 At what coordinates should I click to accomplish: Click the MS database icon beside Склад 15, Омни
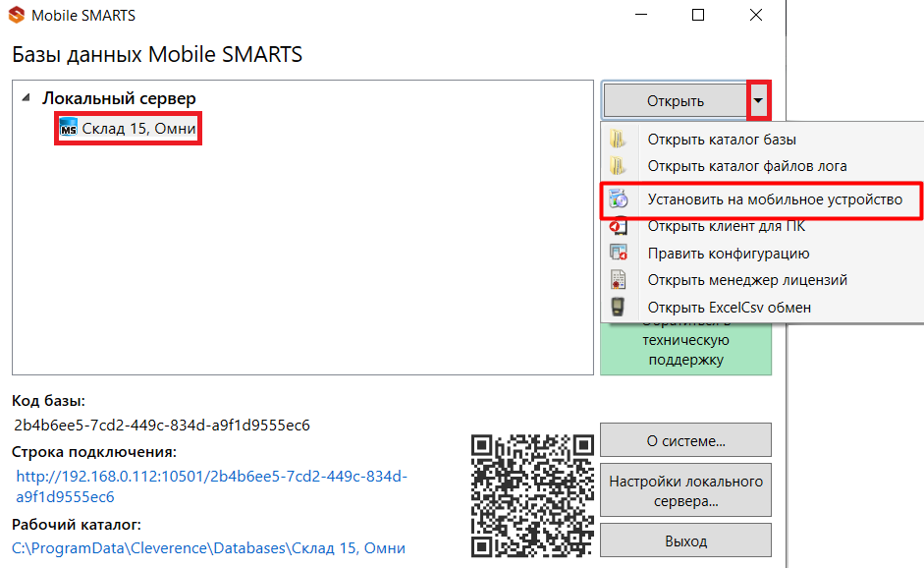[69, 128]
